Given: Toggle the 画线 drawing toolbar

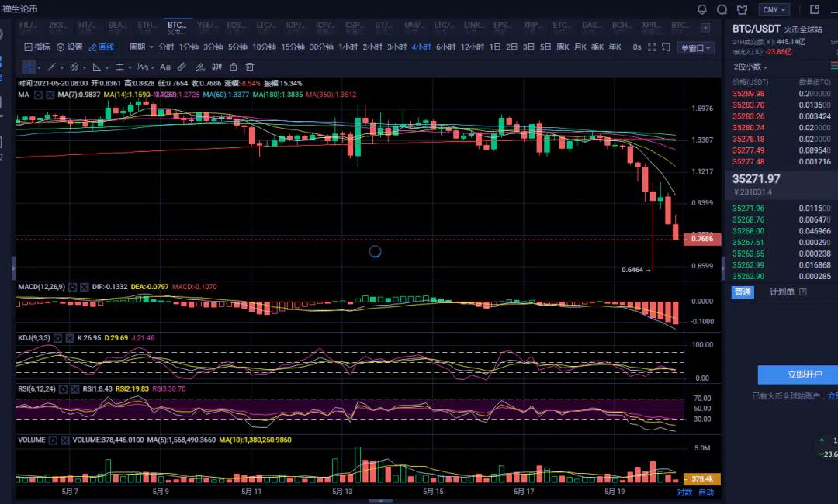Looking at the screenshot, I should pos(102,47).
